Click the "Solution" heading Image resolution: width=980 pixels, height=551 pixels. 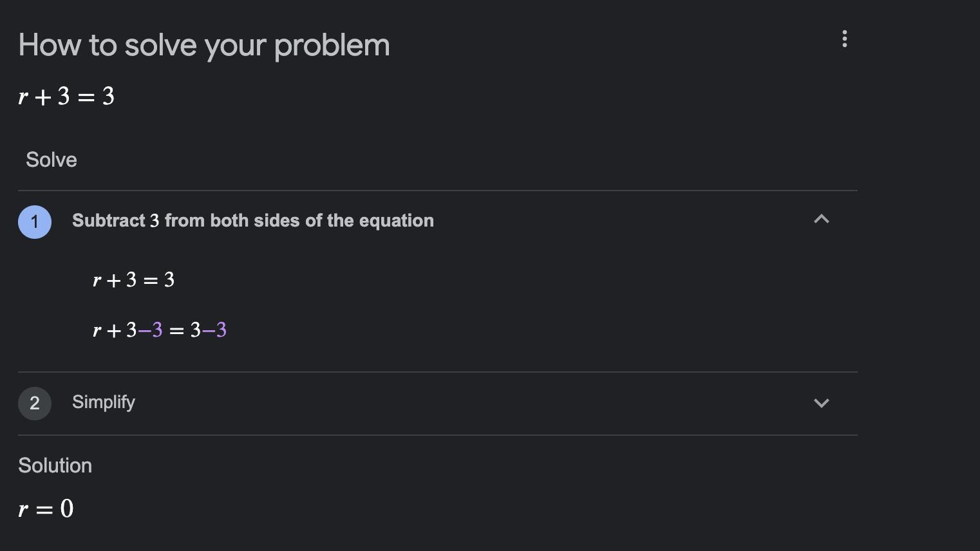55,465
